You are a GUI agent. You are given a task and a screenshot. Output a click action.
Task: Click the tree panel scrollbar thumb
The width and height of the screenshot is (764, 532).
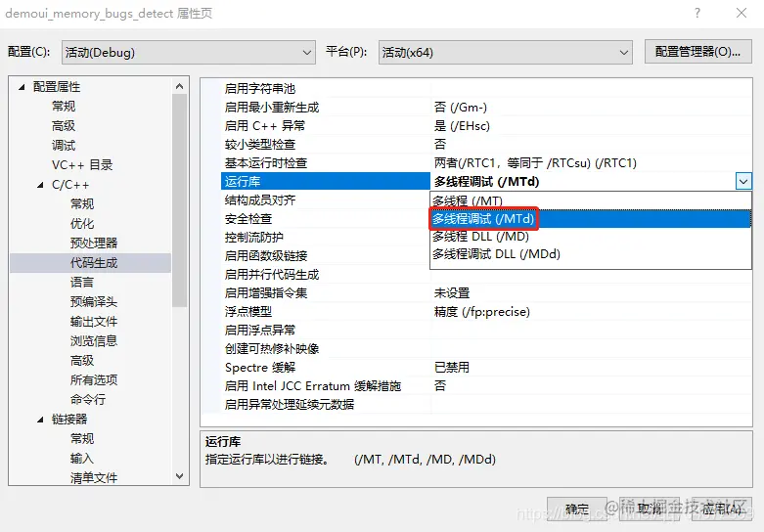(179, 200)
